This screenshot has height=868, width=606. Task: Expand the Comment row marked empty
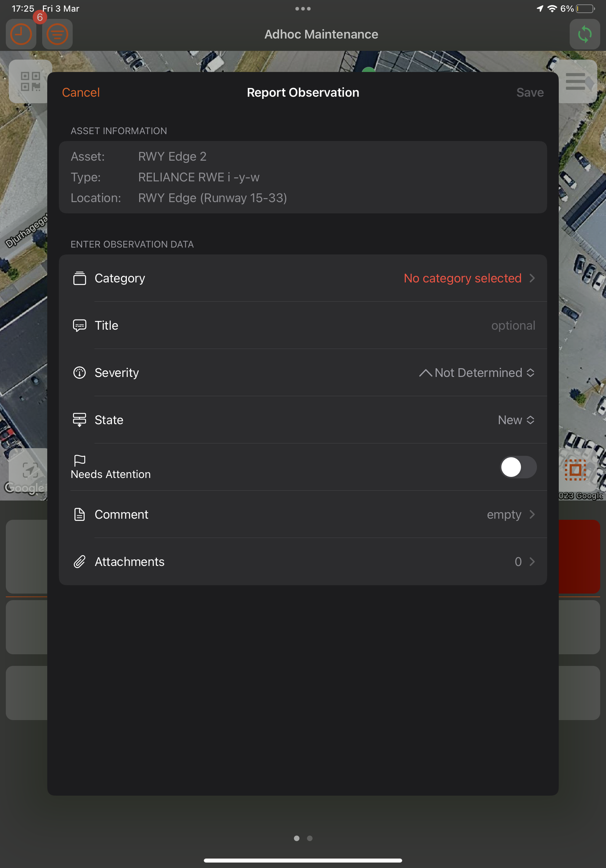(510, 515)
